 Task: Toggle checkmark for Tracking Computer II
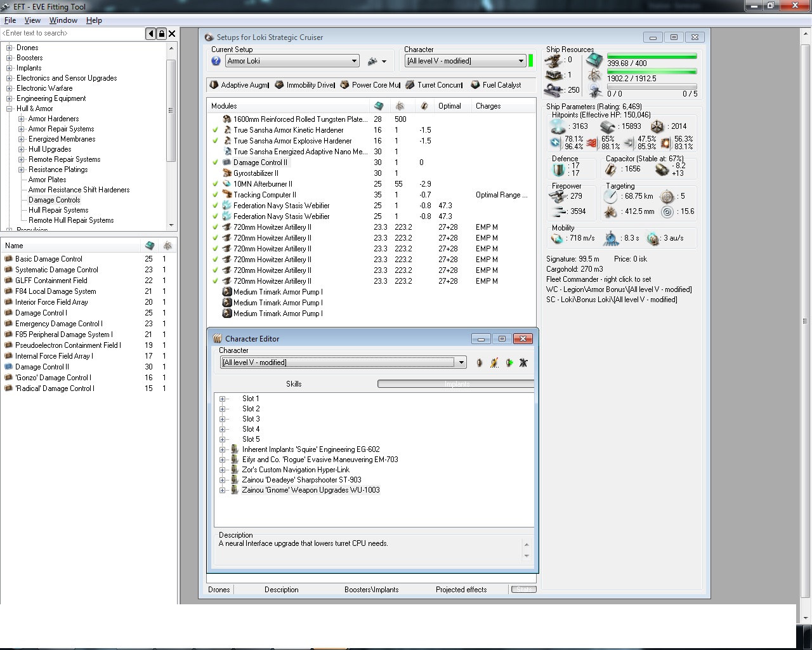215,195
